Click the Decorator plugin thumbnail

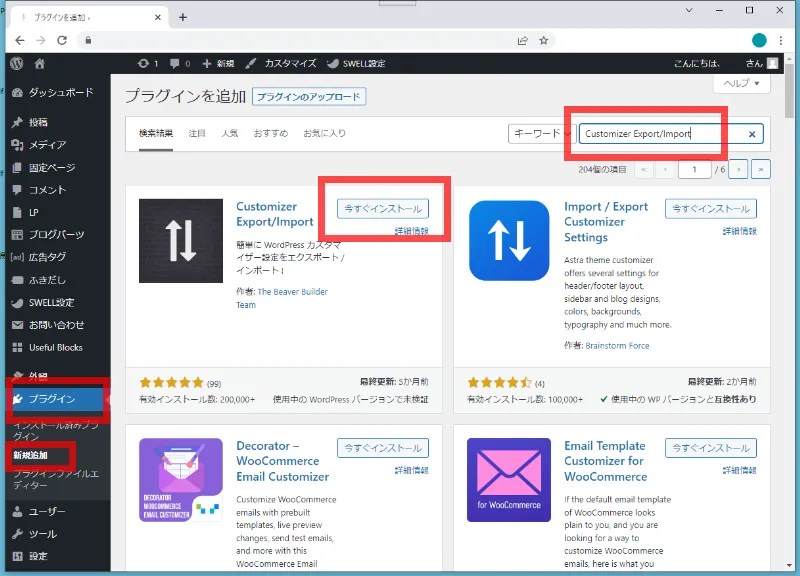coord(181,480)
